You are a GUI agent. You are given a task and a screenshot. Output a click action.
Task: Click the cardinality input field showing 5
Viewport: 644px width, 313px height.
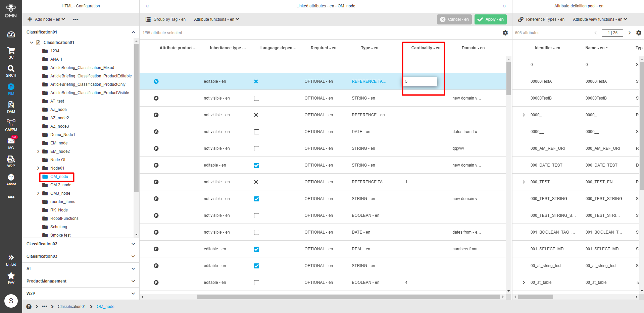[420, 81]
